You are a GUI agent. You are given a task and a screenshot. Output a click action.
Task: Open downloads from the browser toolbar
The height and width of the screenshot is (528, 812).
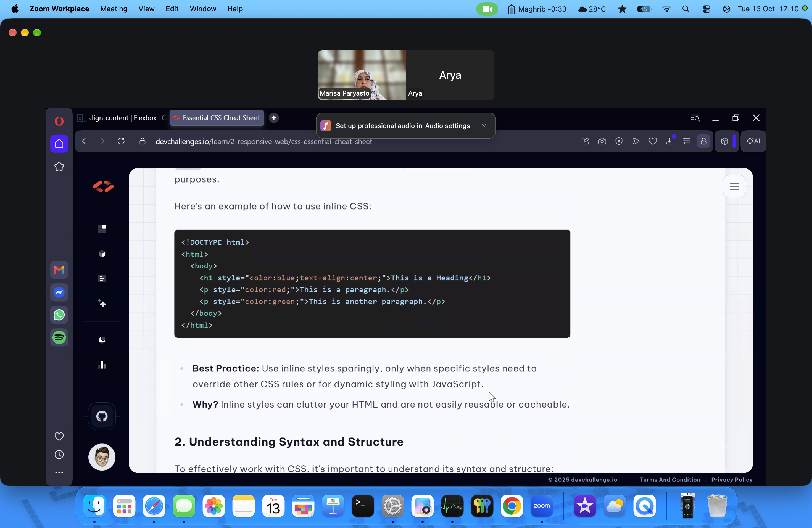coord(670,141)
